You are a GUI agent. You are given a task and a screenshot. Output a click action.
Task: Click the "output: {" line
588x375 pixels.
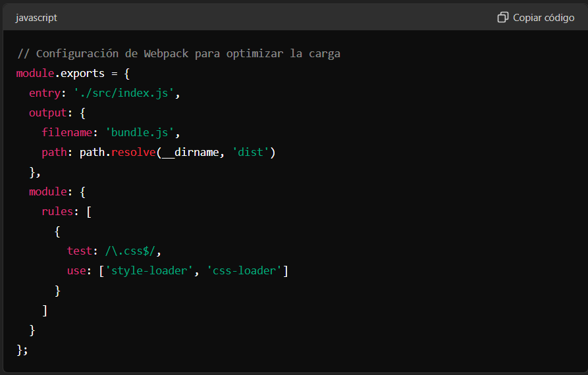click(57, 113)
